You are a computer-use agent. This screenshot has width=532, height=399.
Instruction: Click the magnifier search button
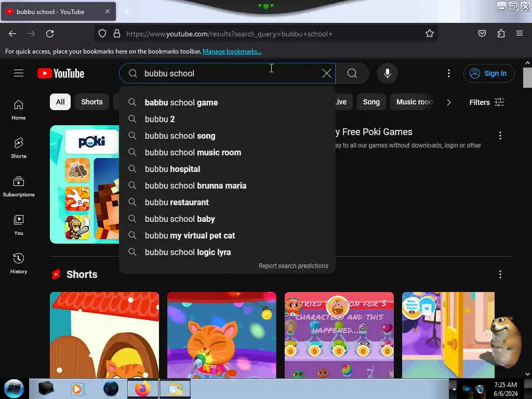click(352, 73)
